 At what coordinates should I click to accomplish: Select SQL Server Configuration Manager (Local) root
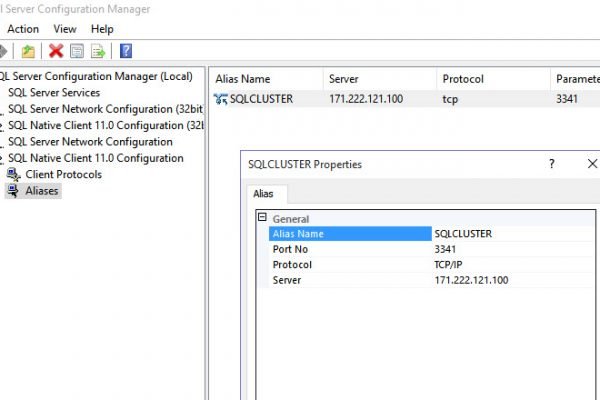(x=96, y=76)
